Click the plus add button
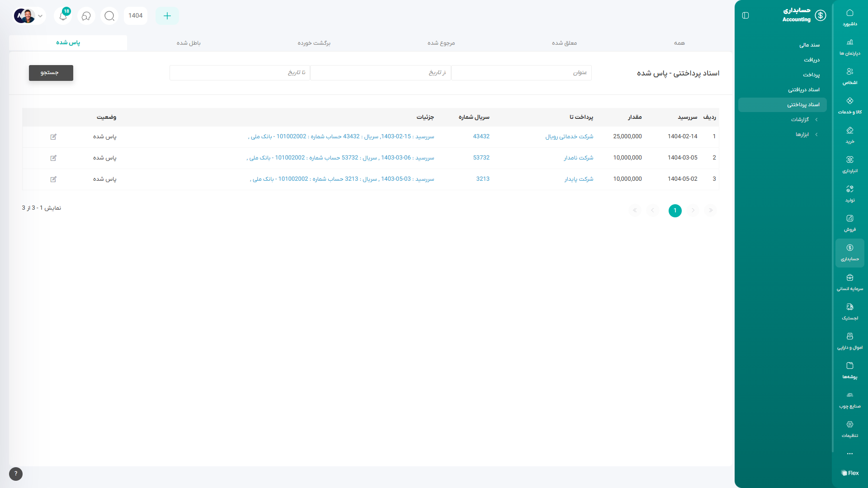Image resolution: width=868 pixels, height=488 pixels. 167,16
